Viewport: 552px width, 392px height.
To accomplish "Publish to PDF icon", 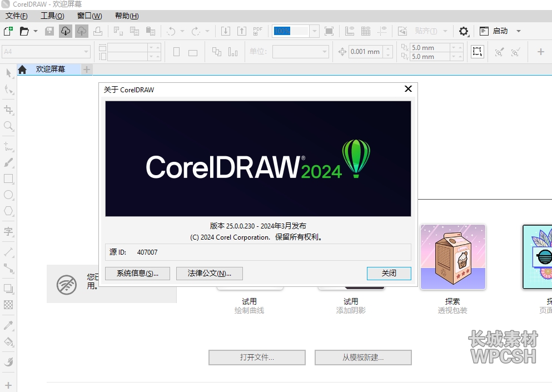I will tap(258, 31).
